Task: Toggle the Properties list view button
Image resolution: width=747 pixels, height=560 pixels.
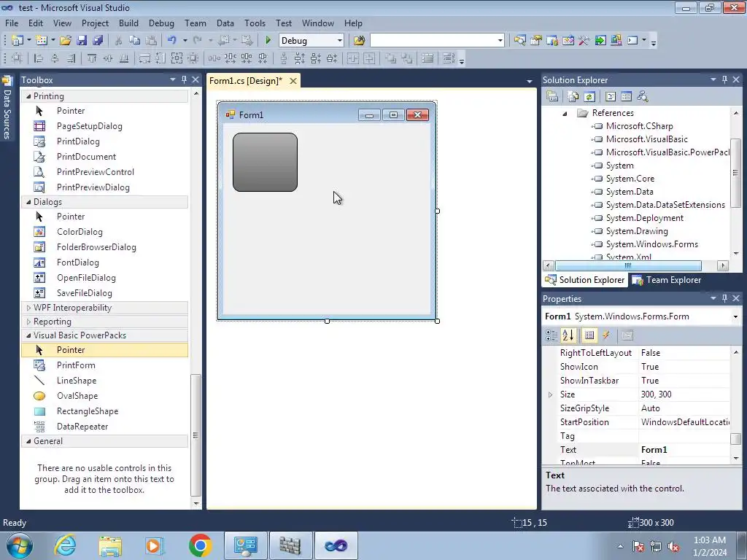Action: point(589,335)
